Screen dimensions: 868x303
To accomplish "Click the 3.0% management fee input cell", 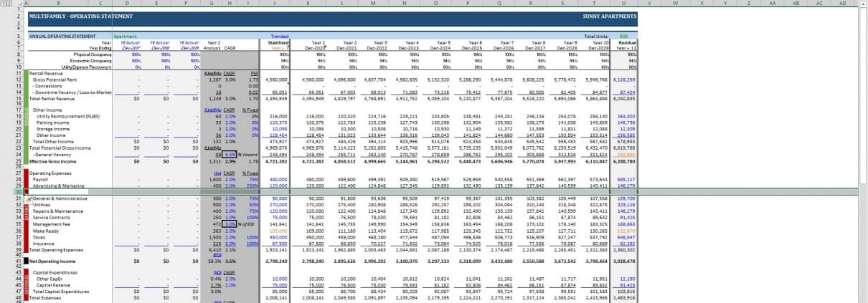I will [230, 223].
